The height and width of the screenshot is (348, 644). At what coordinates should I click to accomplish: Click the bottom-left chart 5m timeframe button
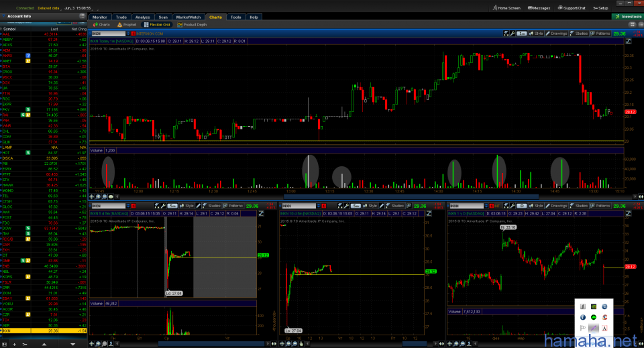click(172, 206)
